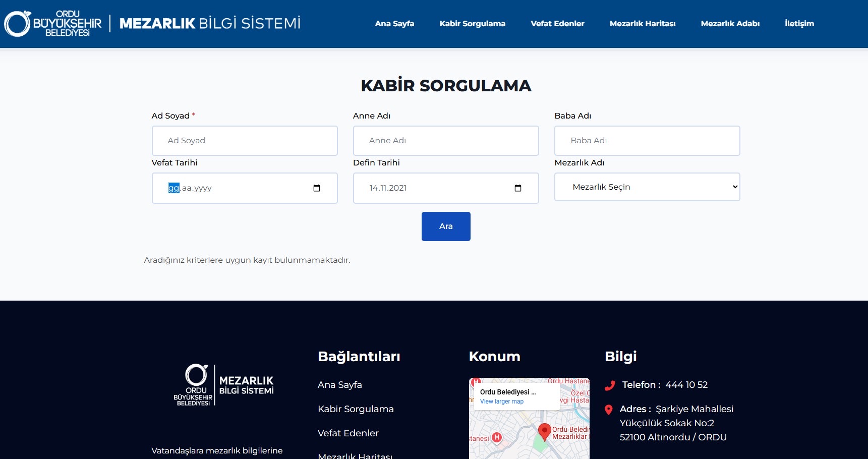Click the View larger map link
Screen dimensions: 868x459
tap(501, 401)
